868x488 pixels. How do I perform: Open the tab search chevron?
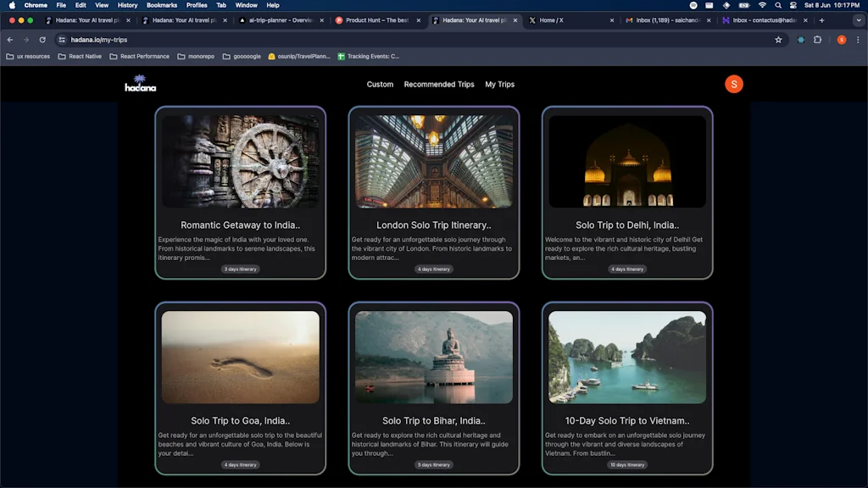click(860, 20)
